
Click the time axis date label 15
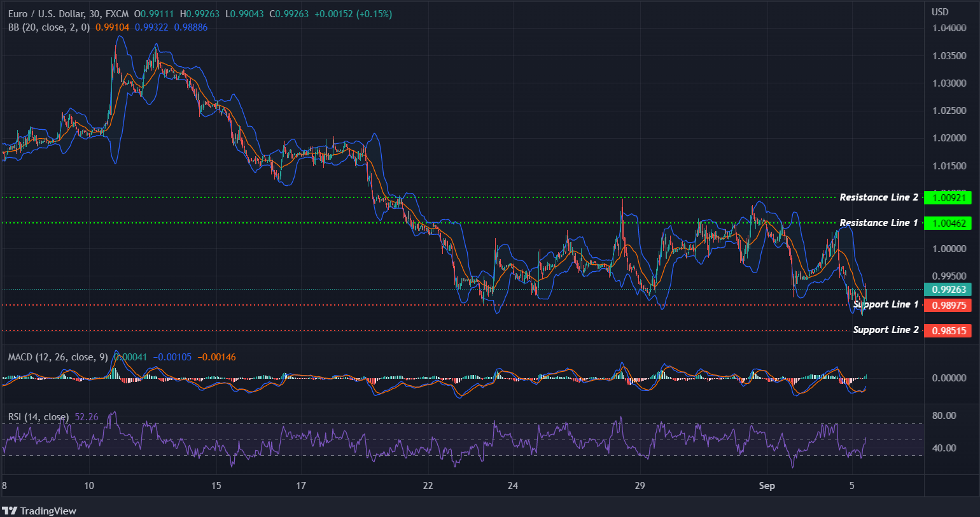216,486
